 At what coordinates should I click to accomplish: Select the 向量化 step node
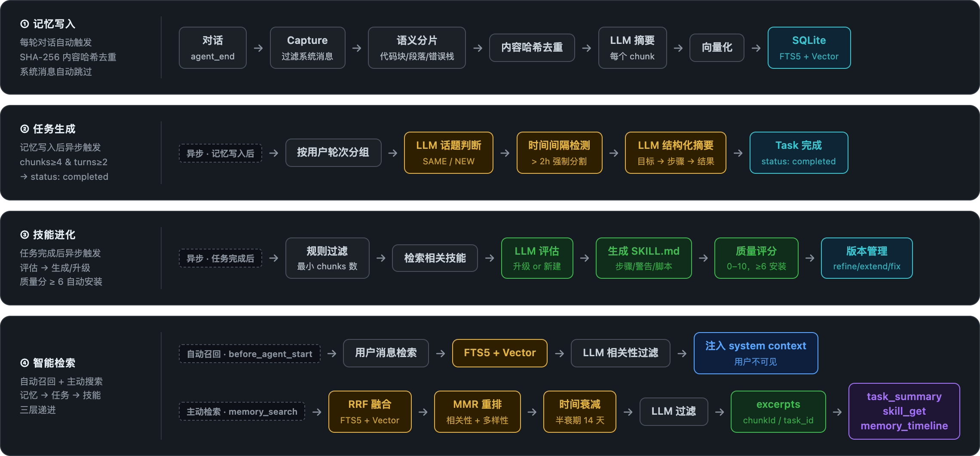pos(717,48)
